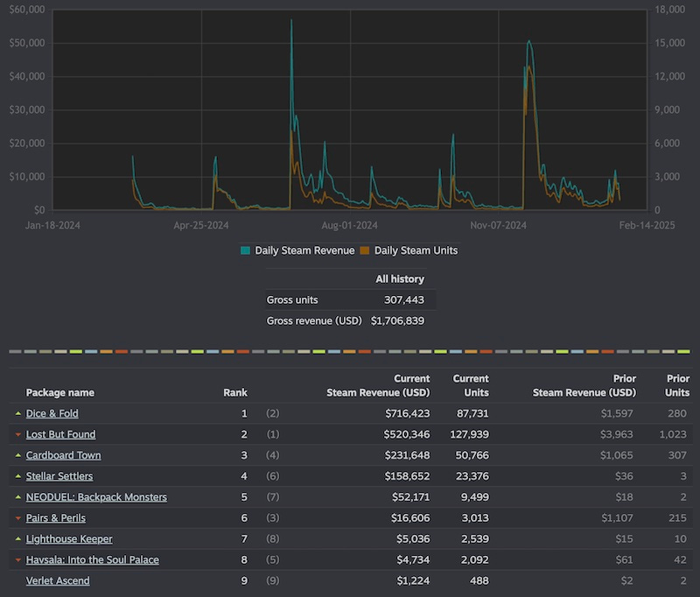
Task: Click the rank-up arrow beside Stellar Settlers
Action: (18, 476)
